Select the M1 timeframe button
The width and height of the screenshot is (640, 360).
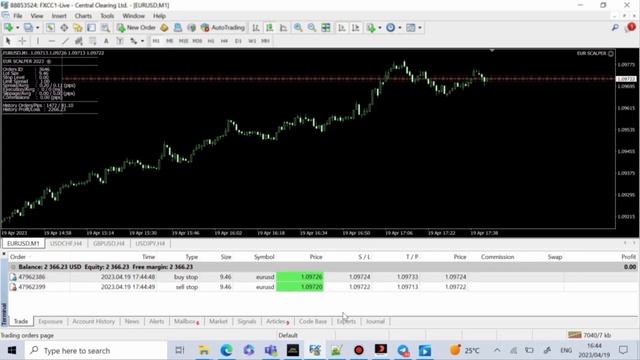[x=156, y=41]
